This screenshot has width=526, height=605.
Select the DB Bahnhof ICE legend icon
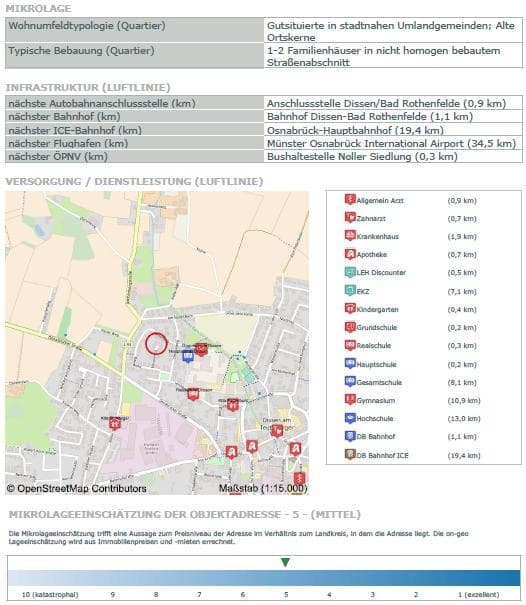click(x=350, y=455)
